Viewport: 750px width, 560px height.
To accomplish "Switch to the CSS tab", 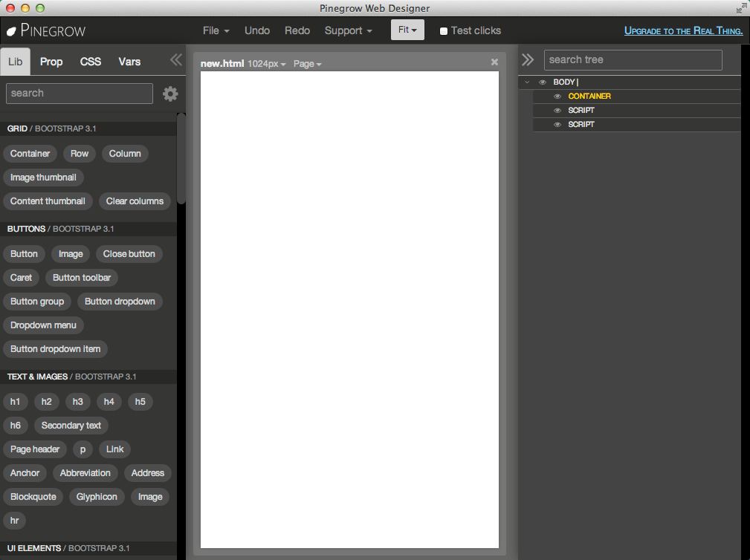I will (91, 62).
